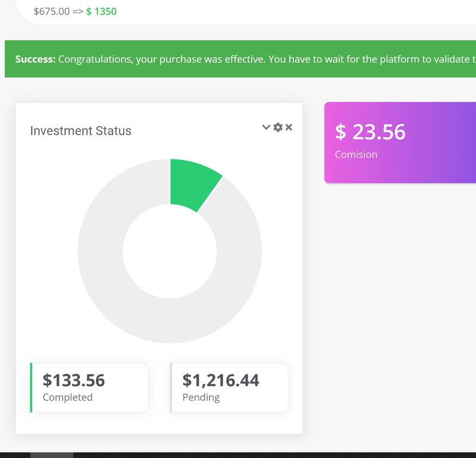
Task: Click the Investment Status panel title
Action: (81, 131)
